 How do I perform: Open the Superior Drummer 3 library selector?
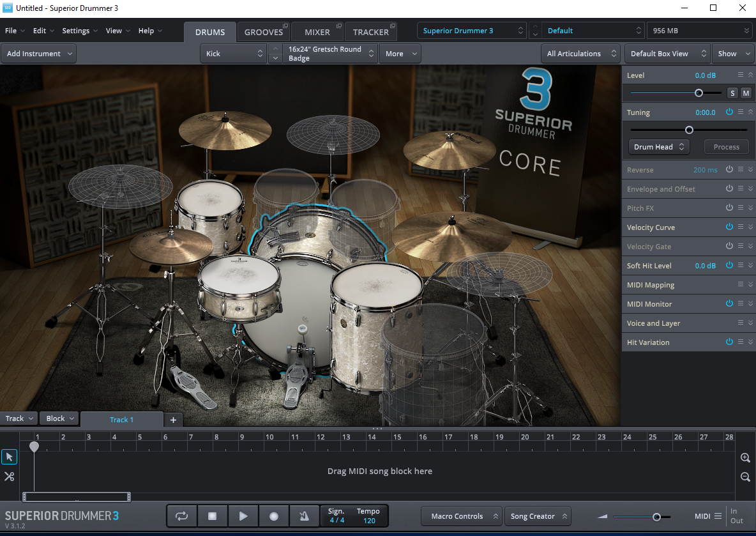[472, 31]
